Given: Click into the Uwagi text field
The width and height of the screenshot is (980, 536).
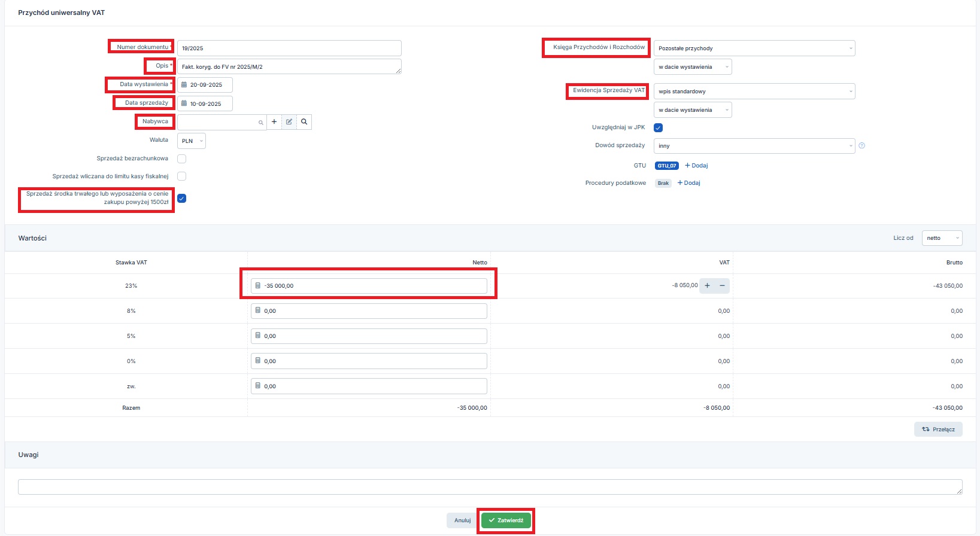Looking at the screenshot, I should point(490,487).
